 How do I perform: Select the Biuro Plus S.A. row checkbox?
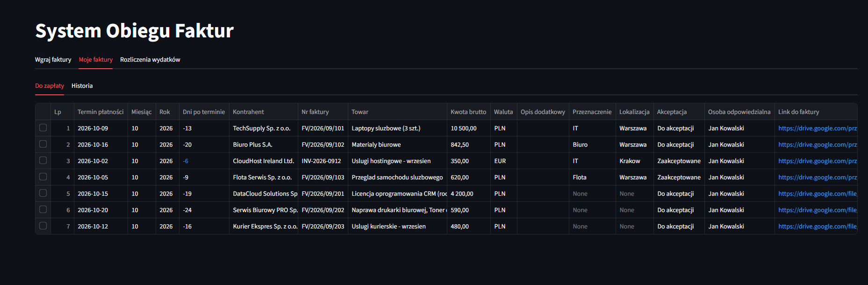click(x=43, y=144)
